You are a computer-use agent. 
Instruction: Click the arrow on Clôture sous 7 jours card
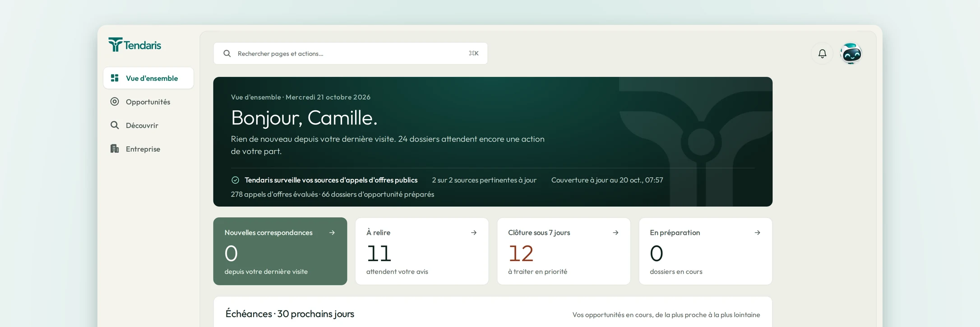click(615, 233)
